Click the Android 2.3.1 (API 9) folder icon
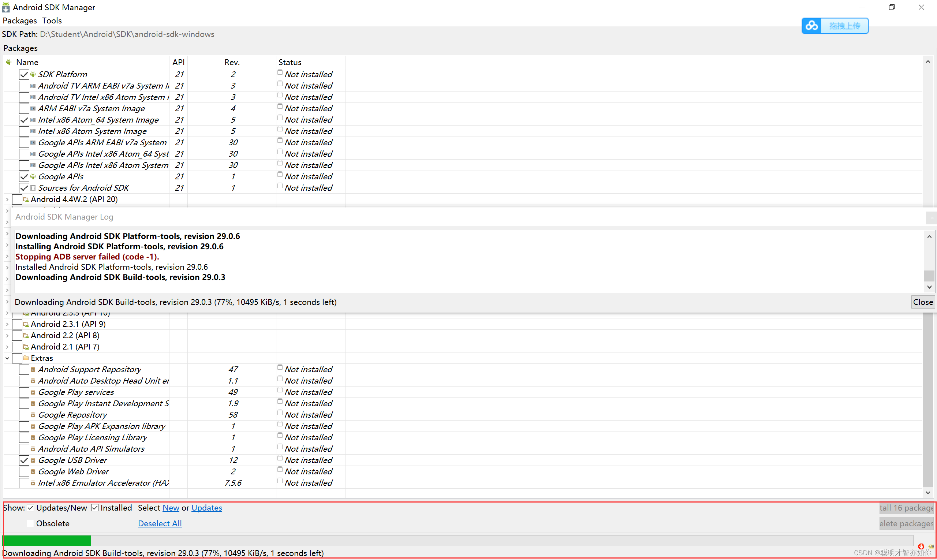The height and width of the screenshot is (560, 937). (26, 324)
